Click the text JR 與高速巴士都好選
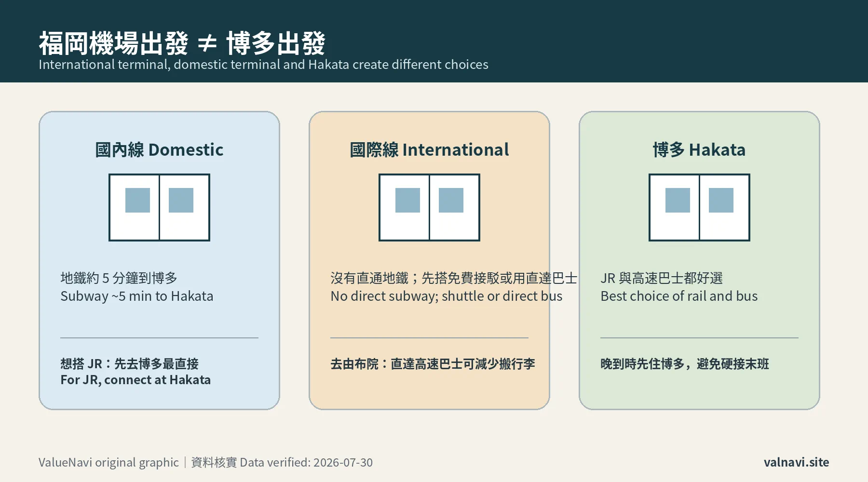This screenshot has width=868, height=482. (662, 278)
